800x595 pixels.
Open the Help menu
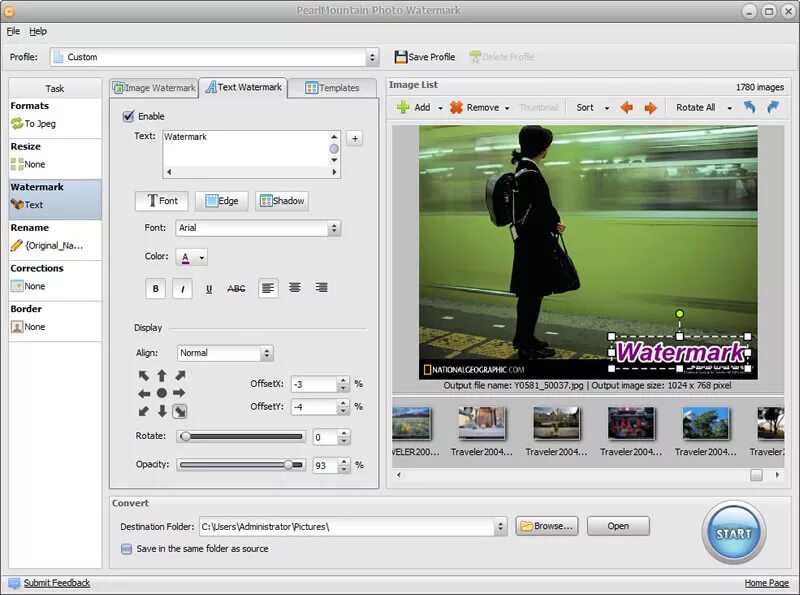click(38, 31)
